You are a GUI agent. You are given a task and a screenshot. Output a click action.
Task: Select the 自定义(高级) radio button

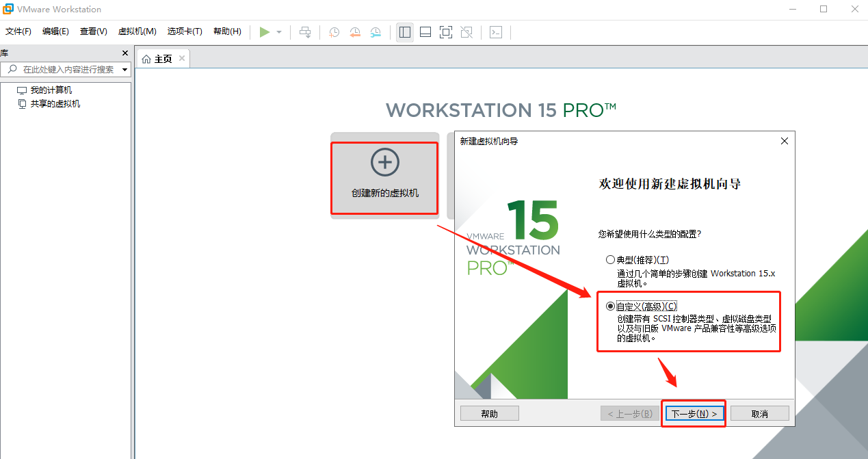610,306
